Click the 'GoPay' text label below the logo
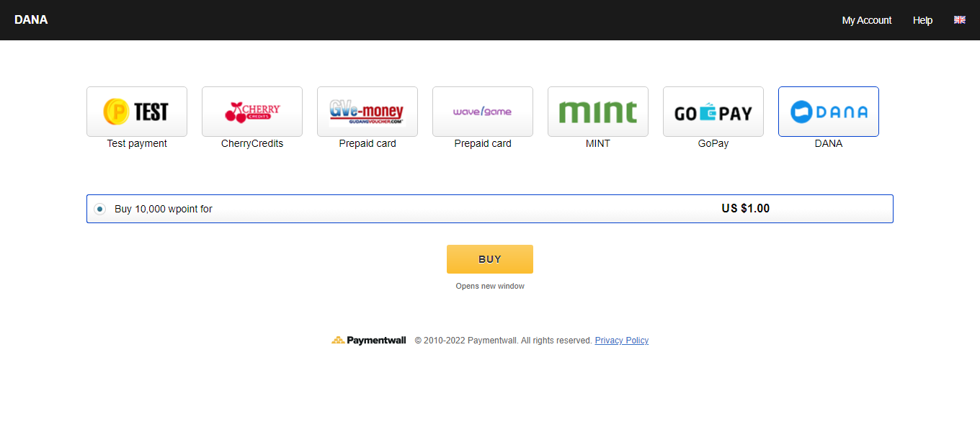The image size is (980, 432). 713,143
